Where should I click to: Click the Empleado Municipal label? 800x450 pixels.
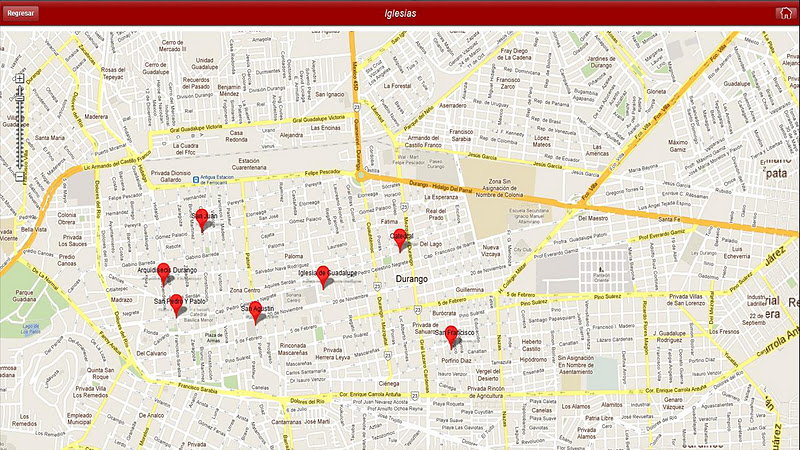(79, 419)
